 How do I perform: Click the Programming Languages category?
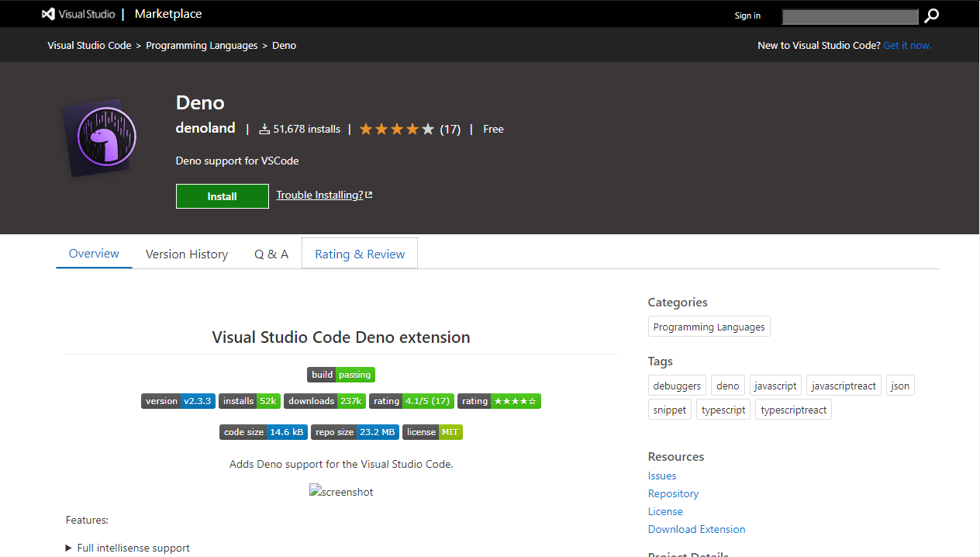[x=709, y=326]
